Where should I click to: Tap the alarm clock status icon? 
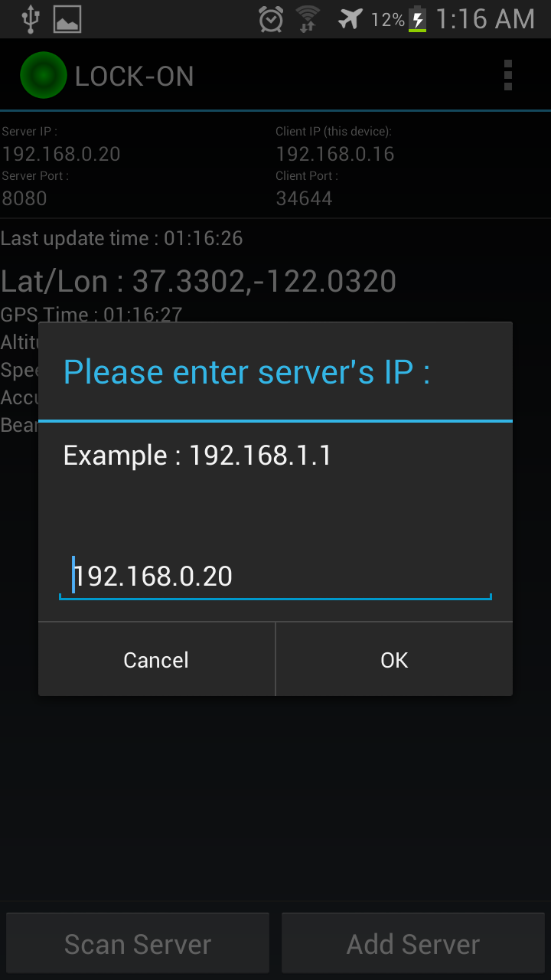click(x=271, y=19)
